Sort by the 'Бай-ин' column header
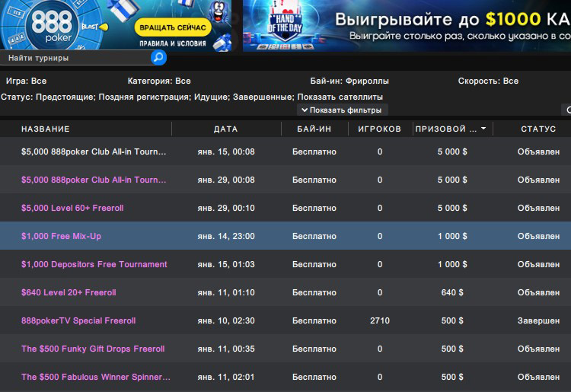This screenshot has width=571, height=392. tap(314, 129)
